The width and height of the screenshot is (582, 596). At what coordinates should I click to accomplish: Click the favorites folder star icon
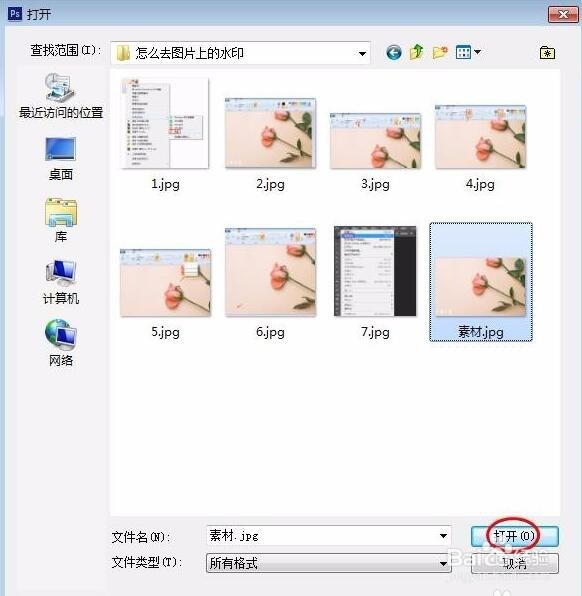click(547, 52)
